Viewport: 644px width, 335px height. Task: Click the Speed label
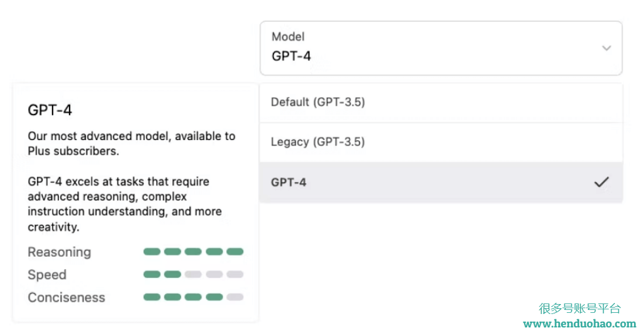[x=47, y=274]
